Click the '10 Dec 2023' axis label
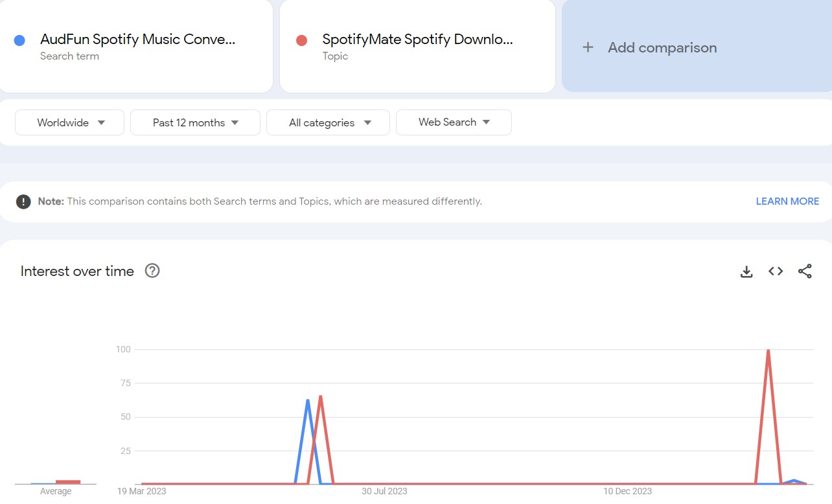 pos(628,491)
